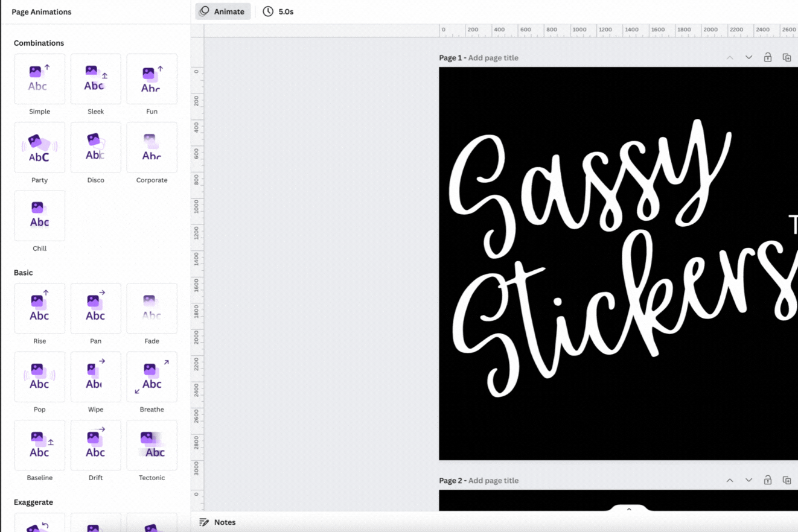Select the Corporate animation
This screenshot has width=798, height=532.
pos(152,147)
